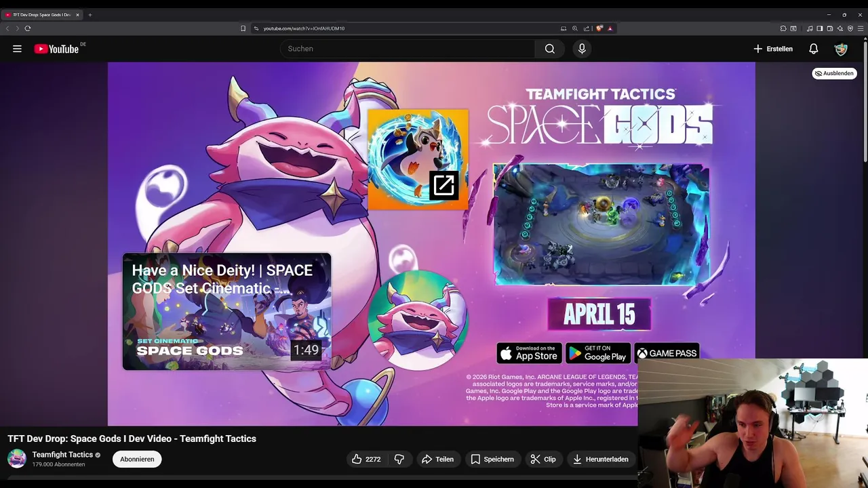Open the Brave wallet icon

coord(830,28)
